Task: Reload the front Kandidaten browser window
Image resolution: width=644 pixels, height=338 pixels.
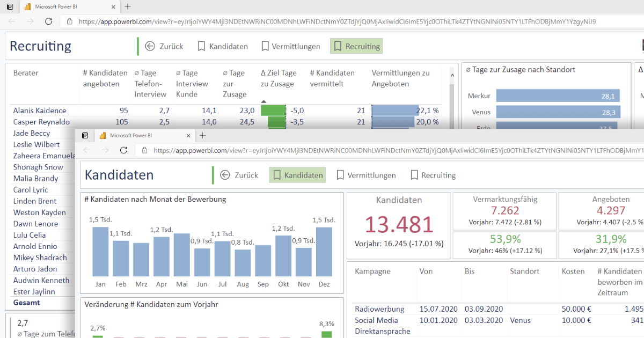Action: click(123, 150)
